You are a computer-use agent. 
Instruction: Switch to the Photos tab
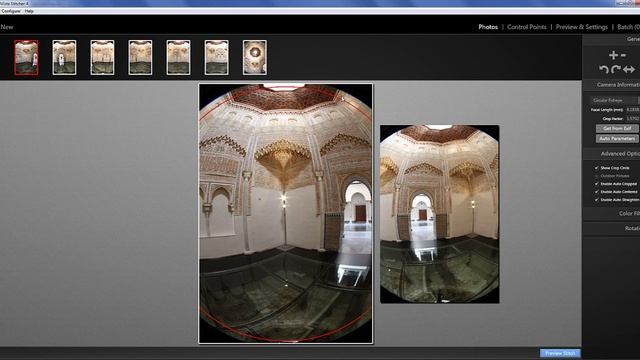click(x=488, y=27)
